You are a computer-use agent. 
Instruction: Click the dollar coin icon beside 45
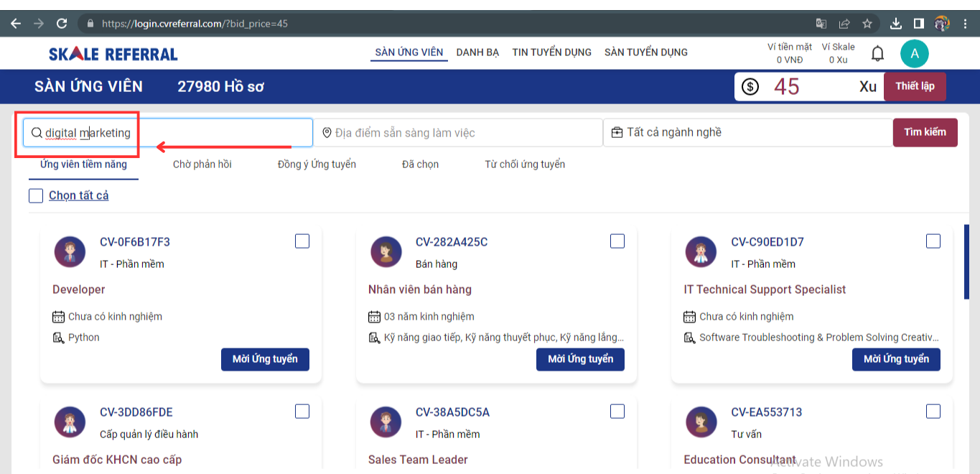coord(750,87)
